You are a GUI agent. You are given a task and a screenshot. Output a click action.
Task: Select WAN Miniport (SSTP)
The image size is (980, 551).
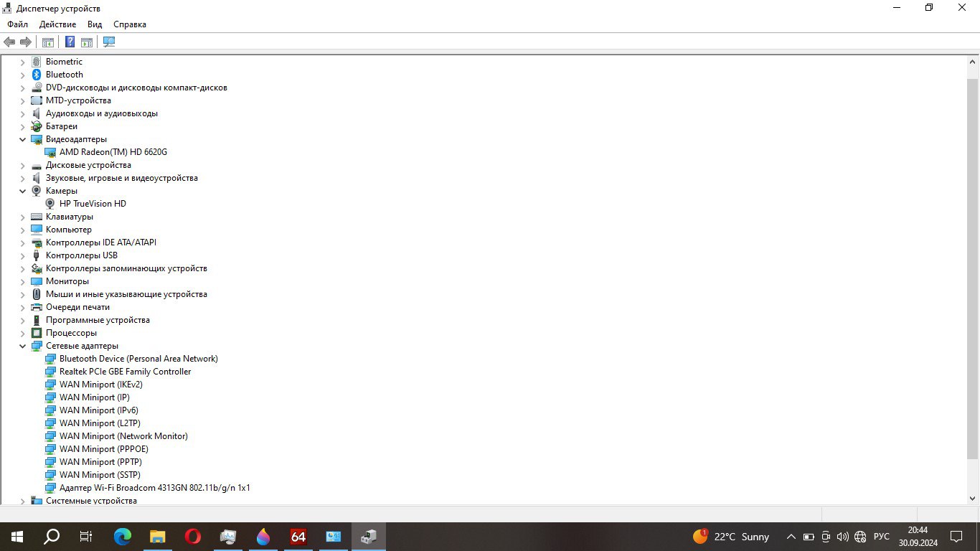coord(100,475)
